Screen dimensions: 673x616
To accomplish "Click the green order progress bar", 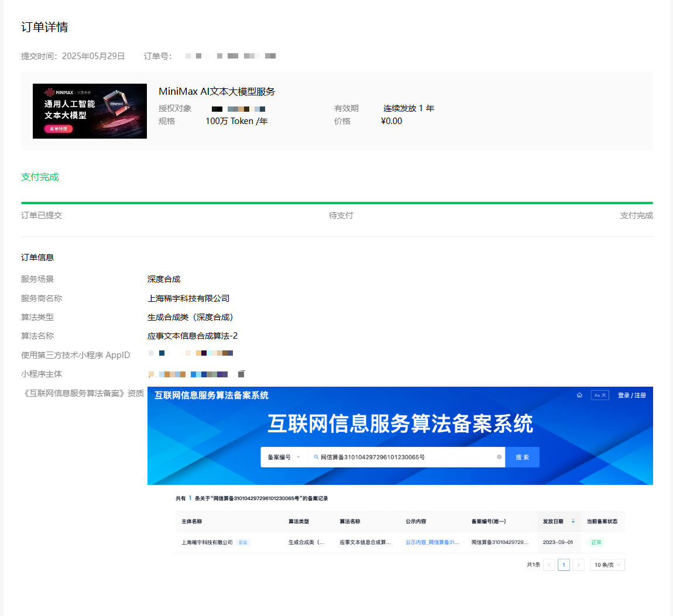I will pyautogui.click(x=336, y=203).
